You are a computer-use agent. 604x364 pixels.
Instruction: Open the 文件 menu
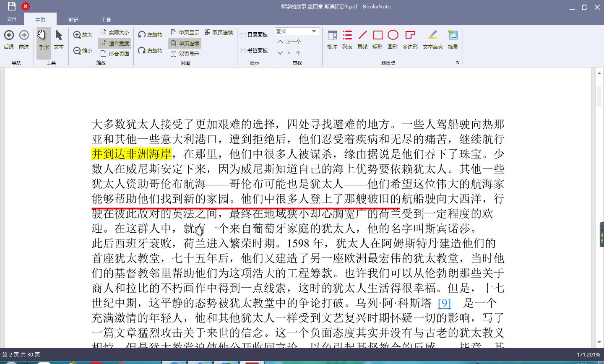12,19
